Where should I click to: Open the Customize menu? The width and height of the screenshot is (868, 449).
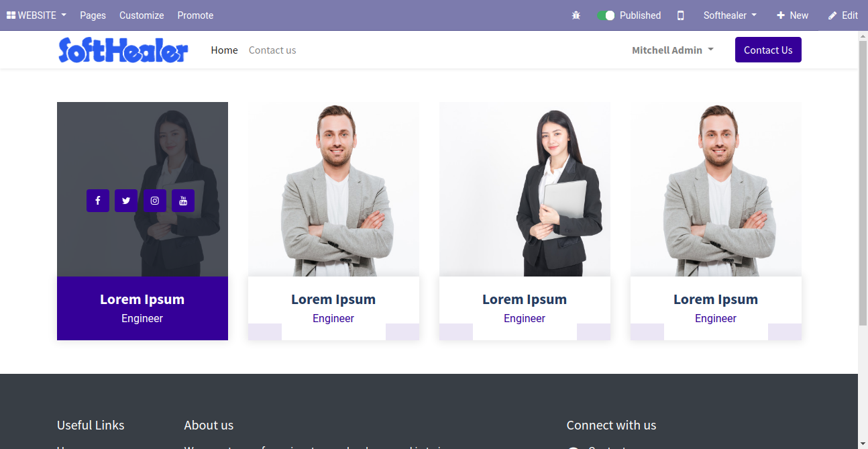click(x=142, y=15)
